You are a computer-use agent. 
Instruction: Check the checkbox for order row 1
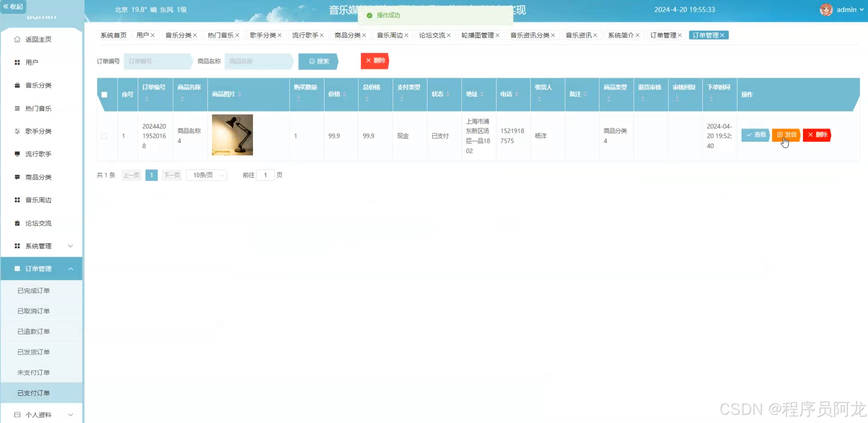104,136
